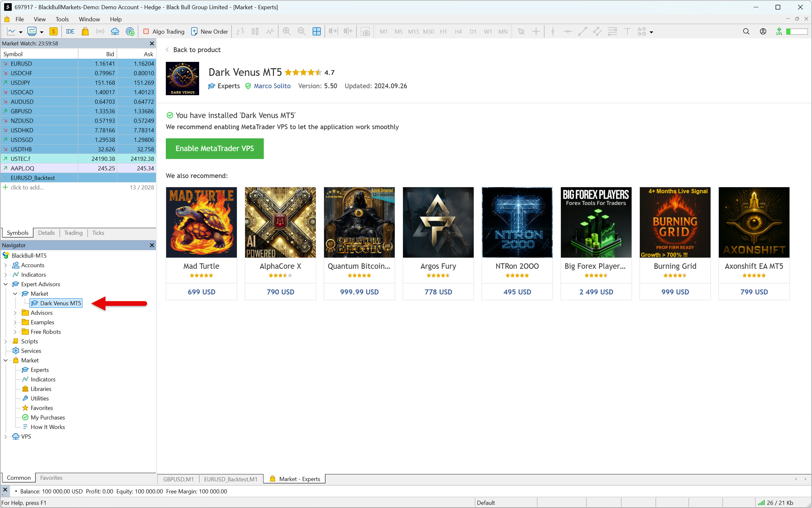Toggle the Algo Trading button
812x508 pixels.
(164, 32)
